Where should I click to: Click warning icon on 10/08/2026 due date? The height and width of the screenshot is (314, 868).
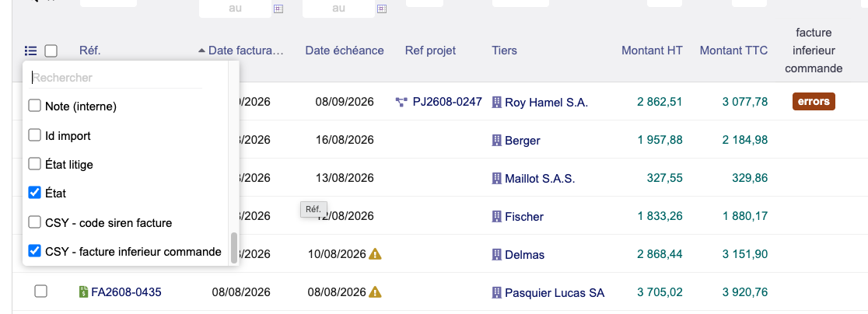tap(376, 254)
